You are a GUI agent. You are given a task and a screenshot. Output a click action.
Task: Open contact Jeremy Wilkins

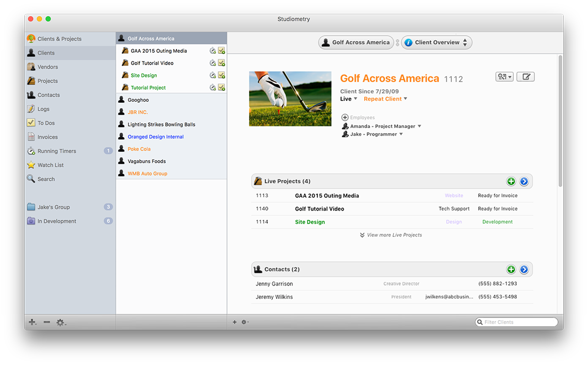tap(392, 297)
